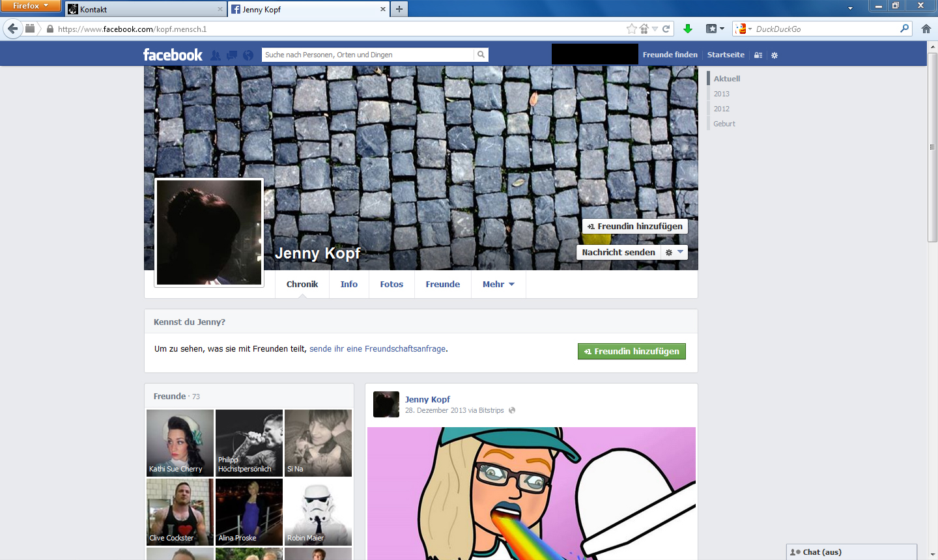
Task: Expand the Mehr profile dropdown
Action: (x=498, y=284)
